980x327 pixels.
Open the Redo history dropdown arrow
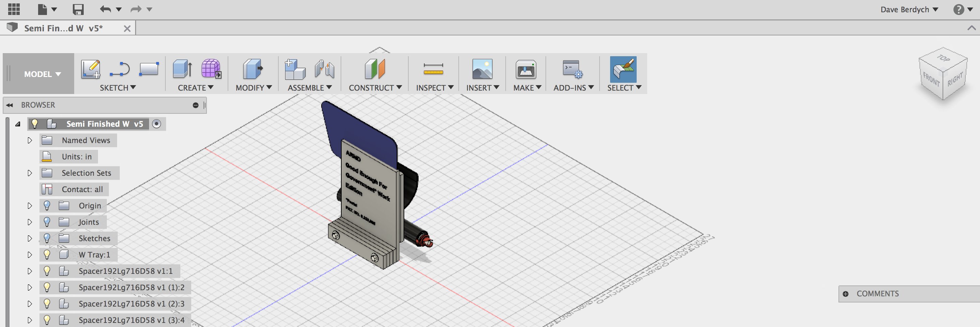pos(149,10)
